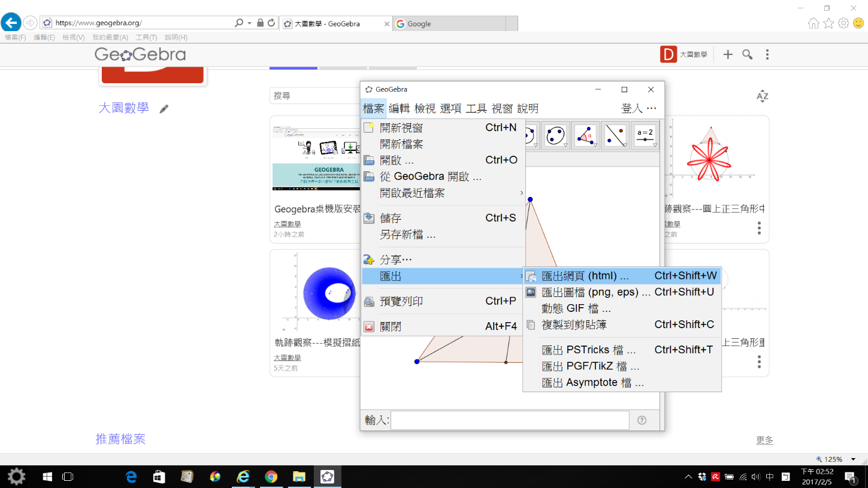
Task: Select the Angle tool in GeoGebra toolbar
Action: click(x=585, y=135)
